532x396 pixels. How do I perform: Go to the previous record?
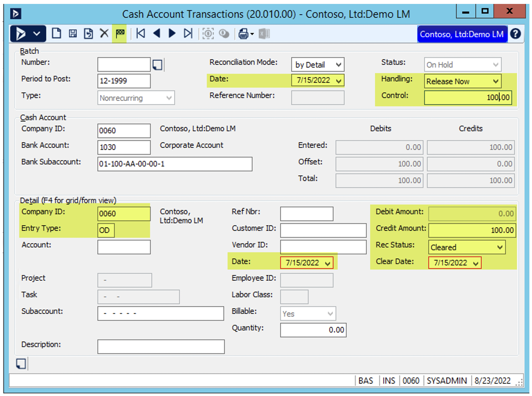pos(157,33)
